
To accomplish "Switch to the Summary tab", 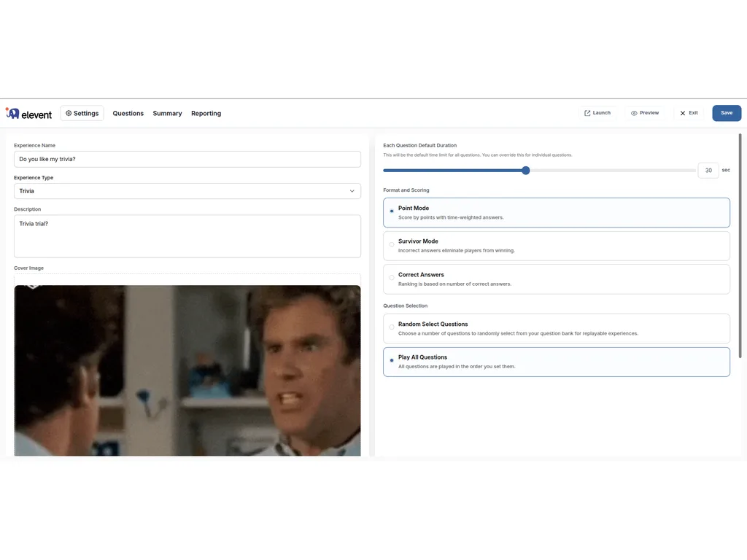I will (x=167, y=113).
